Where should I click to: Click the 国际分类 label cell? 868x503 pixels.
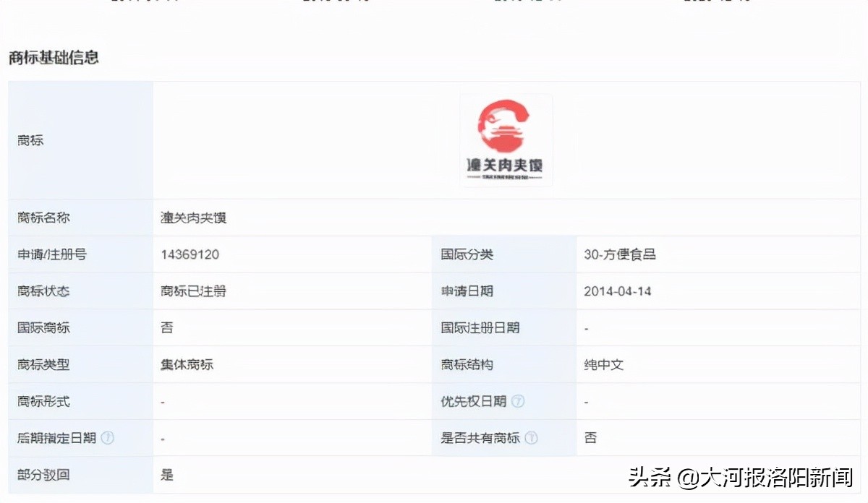(504, 254)
